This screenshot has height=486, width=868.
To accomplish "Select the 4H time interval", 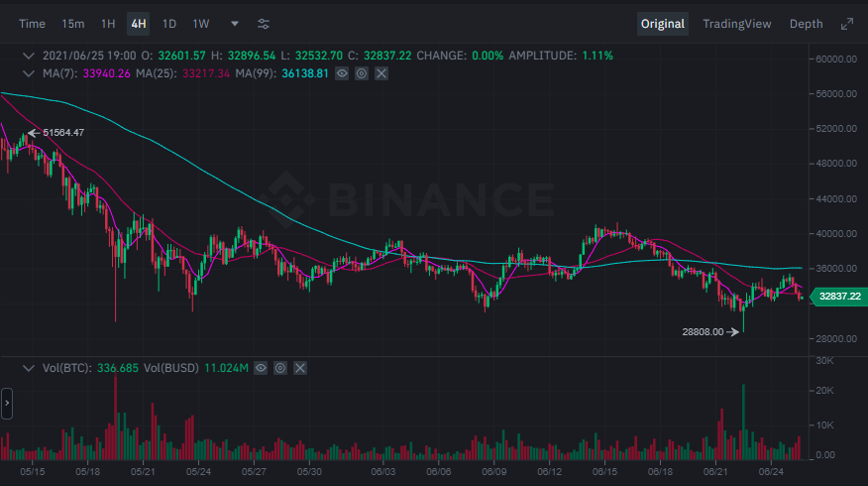I will coord(139,24).
